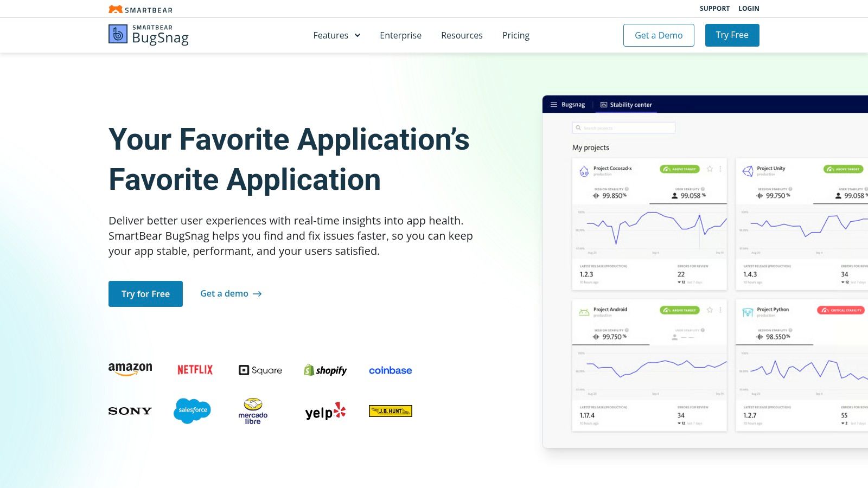Click the Project Android icon
868x488 pixels.
point(584,312)
